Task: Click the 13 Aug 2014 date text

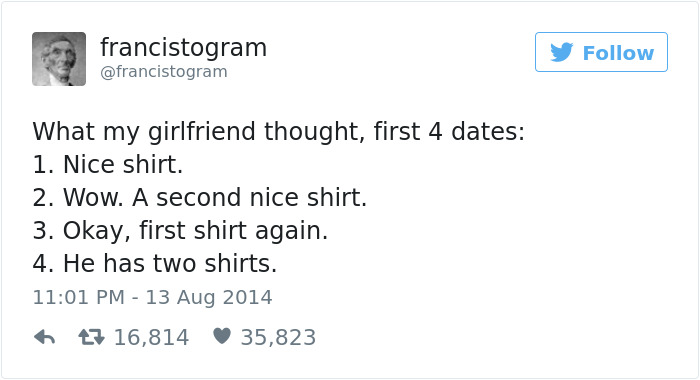Action: click(209, 297)
